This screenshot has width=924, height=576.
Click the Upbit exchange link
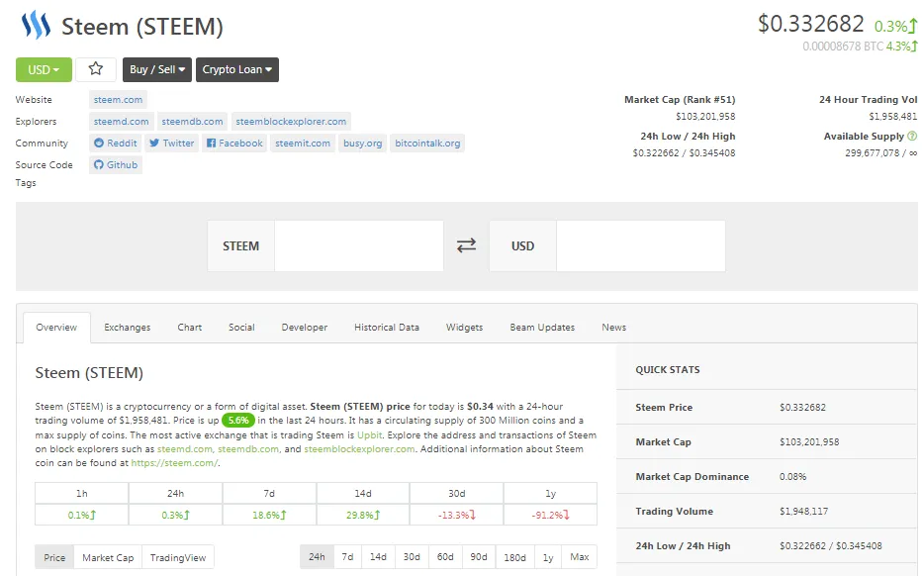pos(369,435)
